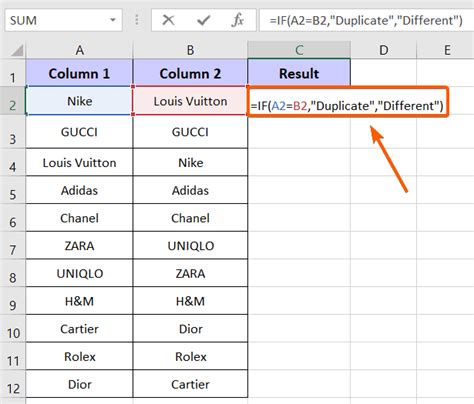Select Dior in cell A12
Image resolution: width=474 pixels, height=404 pixels.
(x=79, y=384)
